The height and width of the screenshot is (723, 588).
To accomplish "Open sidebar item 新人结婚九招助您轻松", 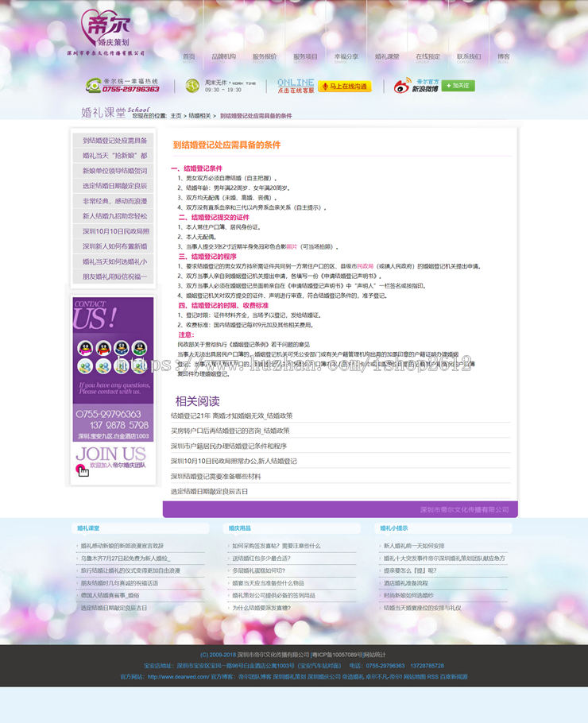I will point(113,216).
